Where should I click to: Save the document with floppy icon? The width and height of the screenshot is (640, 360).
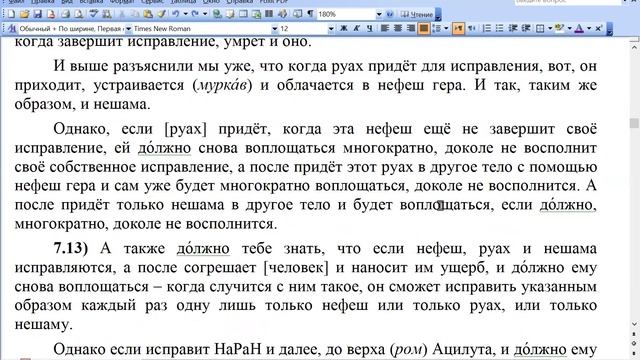[38, 14]
